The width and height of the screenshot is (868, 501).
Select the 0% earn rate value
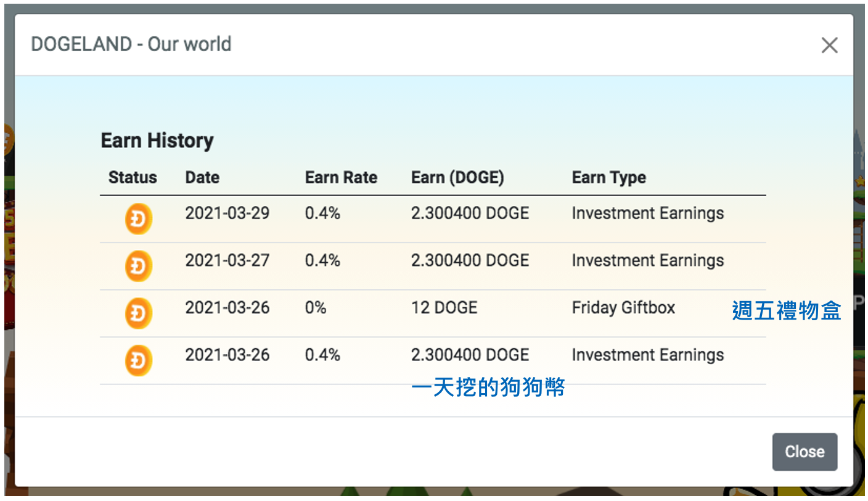pyautogui.click(x=316, y=307)
